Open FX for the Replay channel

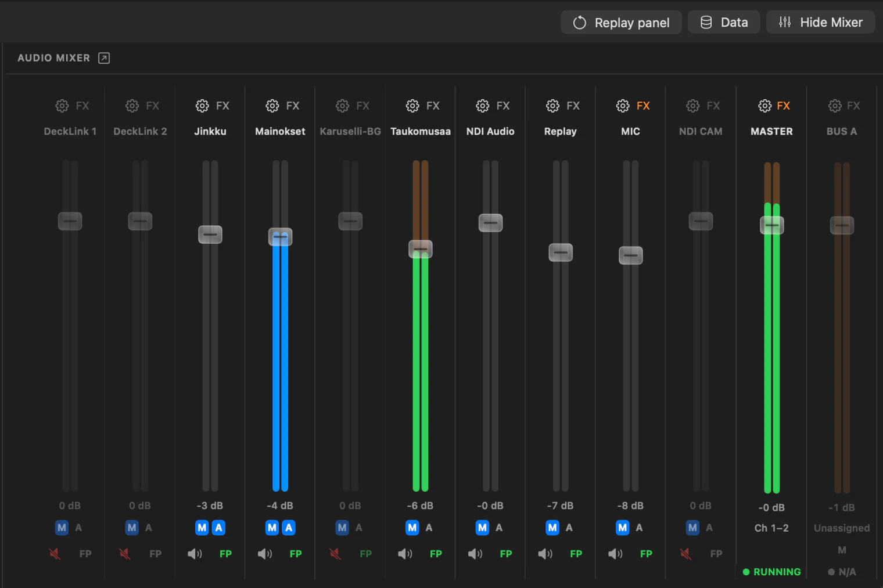tap(573, 106)
